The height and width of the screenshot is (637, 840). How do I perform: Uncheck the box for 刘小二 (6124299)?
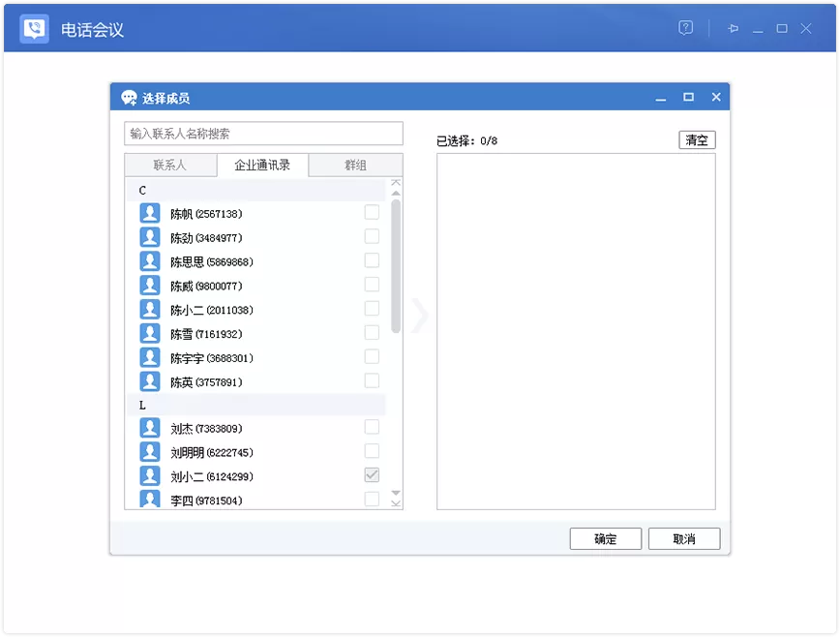(x=372, y=475)
